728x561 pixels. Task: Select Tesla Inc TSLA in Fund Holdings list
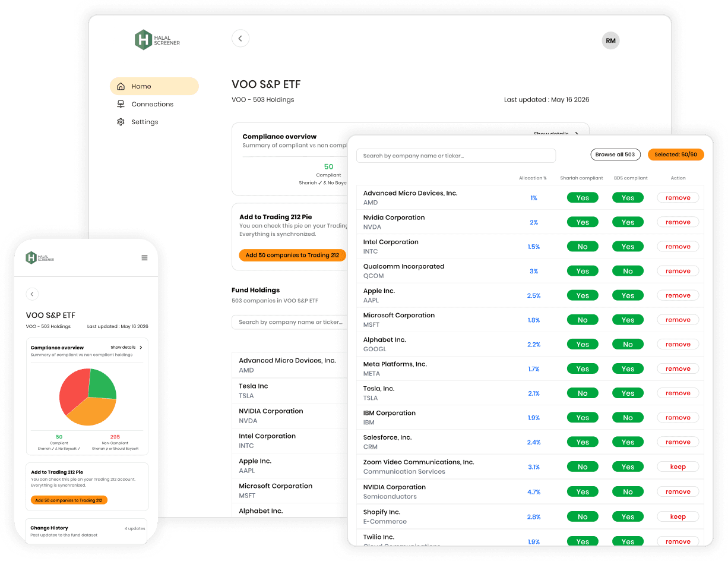point(289,390)
